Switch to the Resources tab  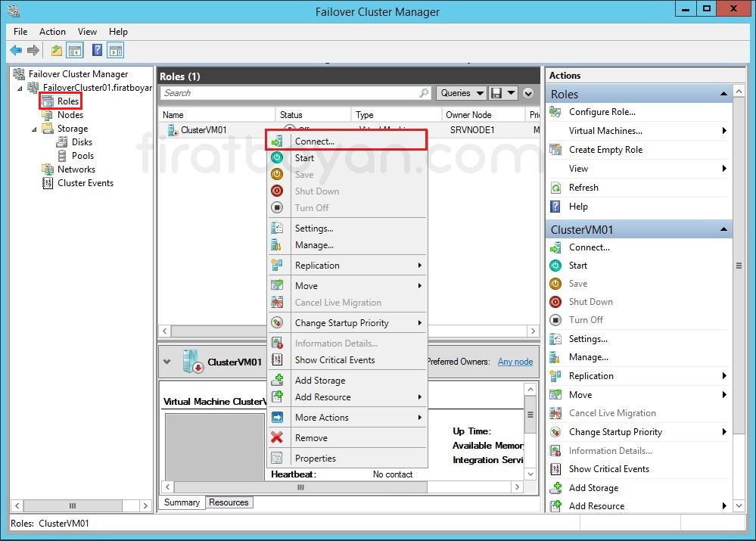[x=229, y=502]
